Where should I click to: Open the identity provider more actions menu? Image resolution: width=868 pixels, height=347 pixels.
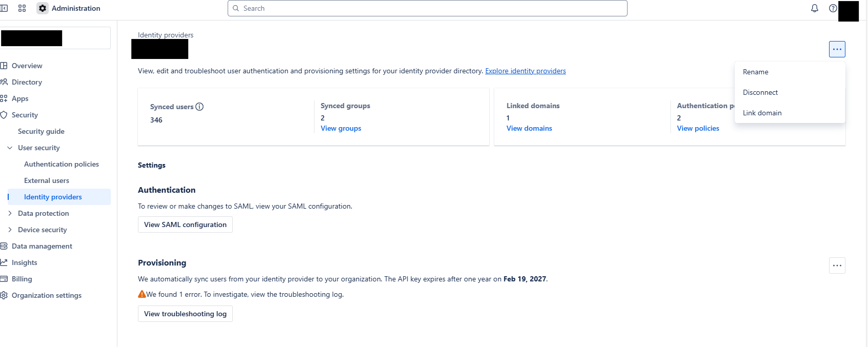(837, 49)
